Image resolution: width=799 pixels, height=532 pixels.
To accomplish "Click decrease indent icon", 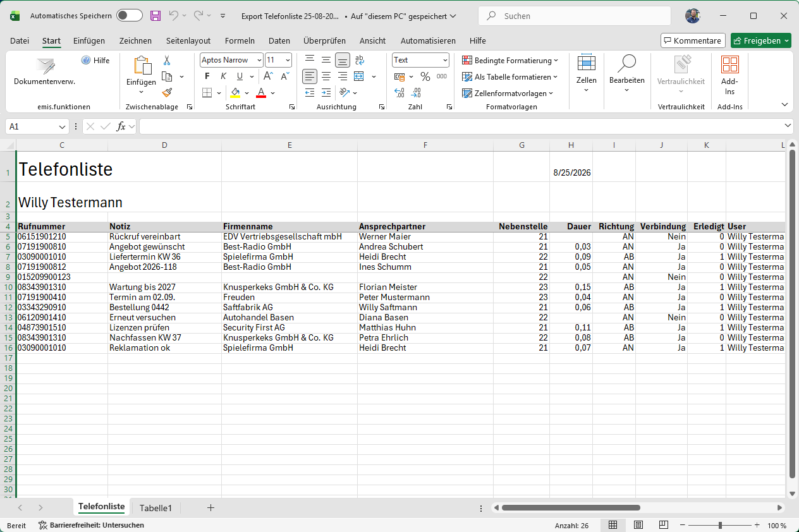I will [x=309, y=92].
